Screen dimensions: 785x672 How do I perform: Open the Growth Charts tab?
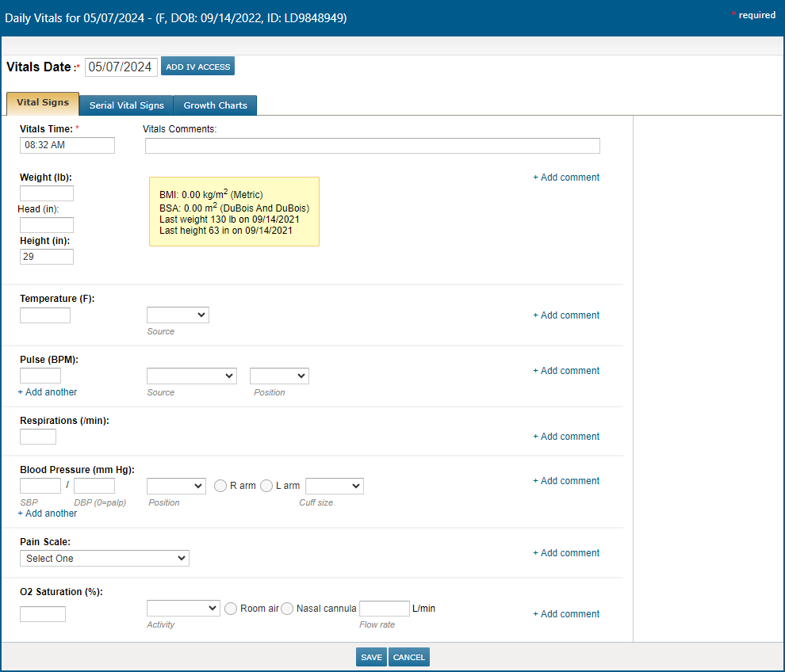[215, 105]
